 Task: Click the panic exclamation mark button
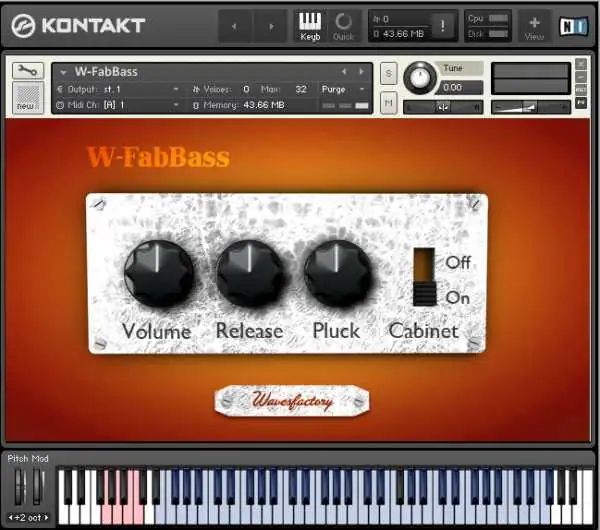click(443, 26)
